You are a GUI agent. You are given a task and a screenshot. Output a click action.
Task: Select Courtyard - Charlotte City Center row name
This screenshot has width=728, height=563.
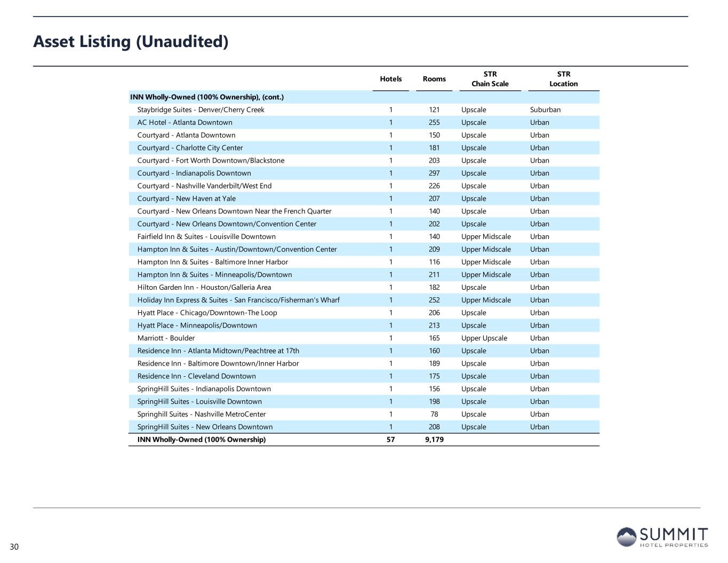pyautogui.click(x=190, y=148)
